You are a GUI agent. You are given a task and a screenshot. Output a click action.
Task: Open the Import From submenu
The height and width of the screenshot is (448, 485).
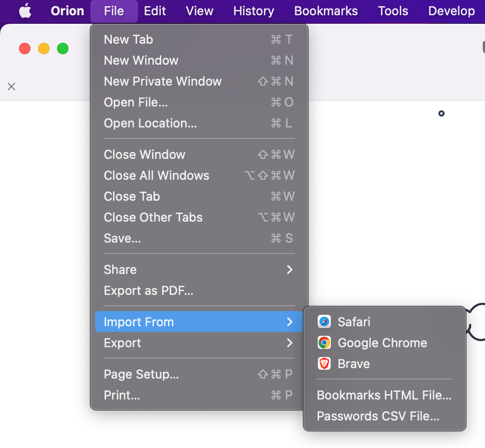click(x=138, y=322)
